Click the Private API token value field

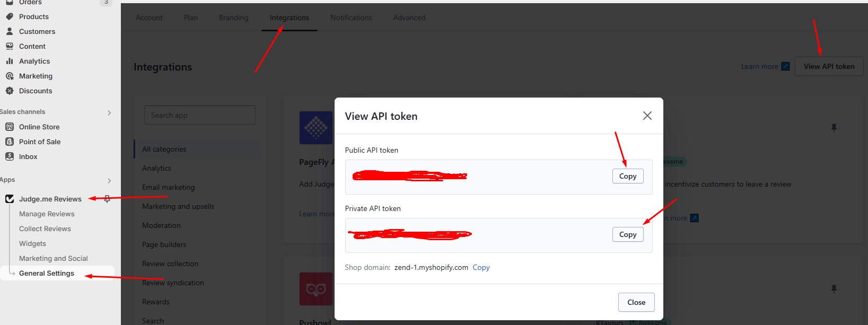[x=498, y=235]
